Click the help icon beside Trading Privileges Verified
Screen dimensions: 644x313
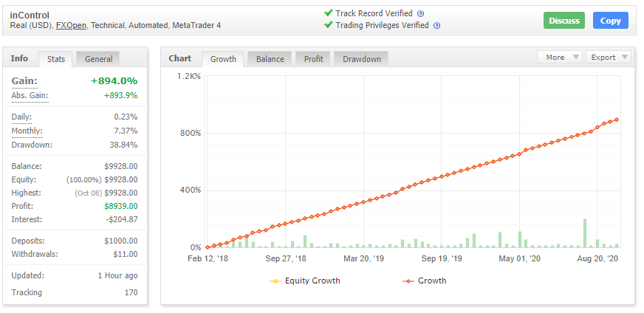[x=437, y=25]
